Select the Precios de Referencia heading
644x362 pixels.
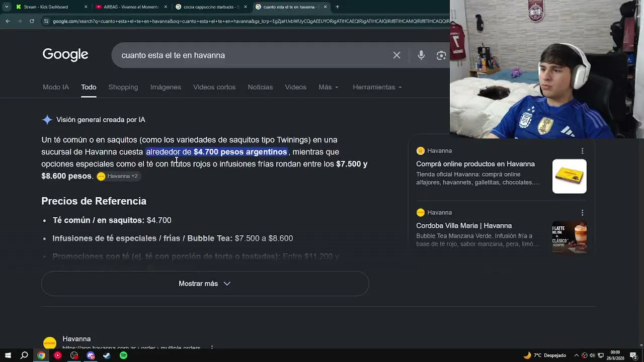94,201
